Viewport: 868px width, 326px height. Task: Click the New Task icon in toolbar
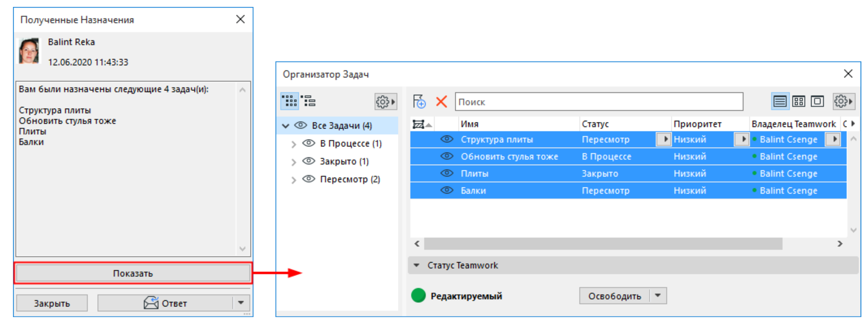pos(419,101)
